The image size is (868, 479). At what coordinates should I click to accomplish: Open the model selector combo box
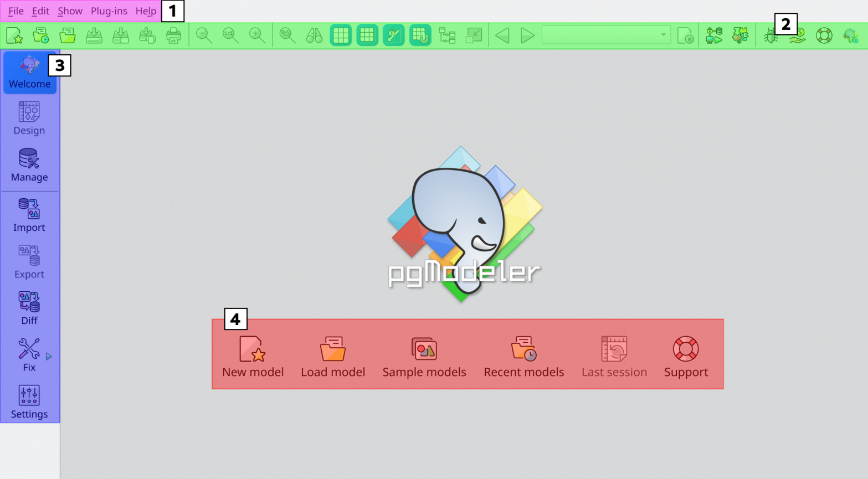click(x=606, y=35)
